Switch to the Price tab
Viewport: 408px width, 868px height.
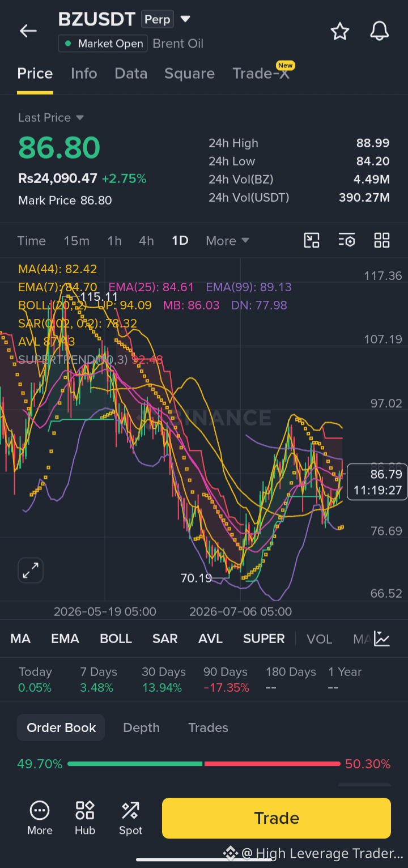pos(35,74)
